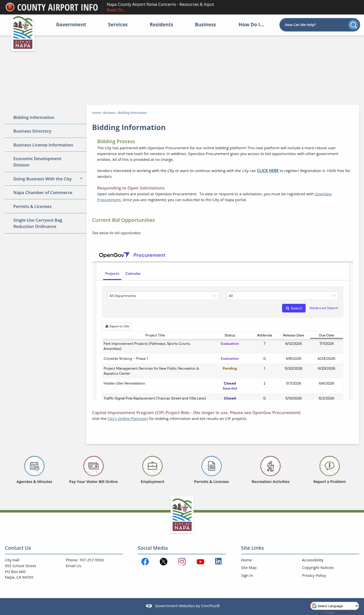
Task: Click the Employment briefcase icon
Action: [152, 466]
